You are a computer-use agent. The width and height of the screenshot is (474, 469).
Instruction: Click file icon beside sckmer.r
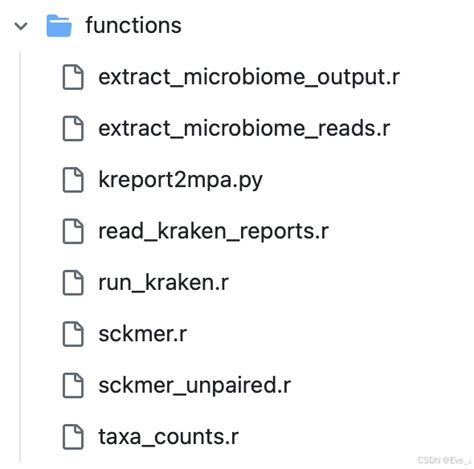point(73,334)
